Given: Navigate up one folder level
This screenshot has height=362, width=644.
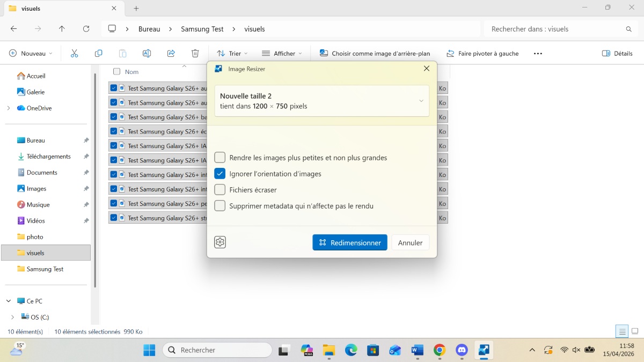Looking at the screenshot, I should click(x=62, y=29).
